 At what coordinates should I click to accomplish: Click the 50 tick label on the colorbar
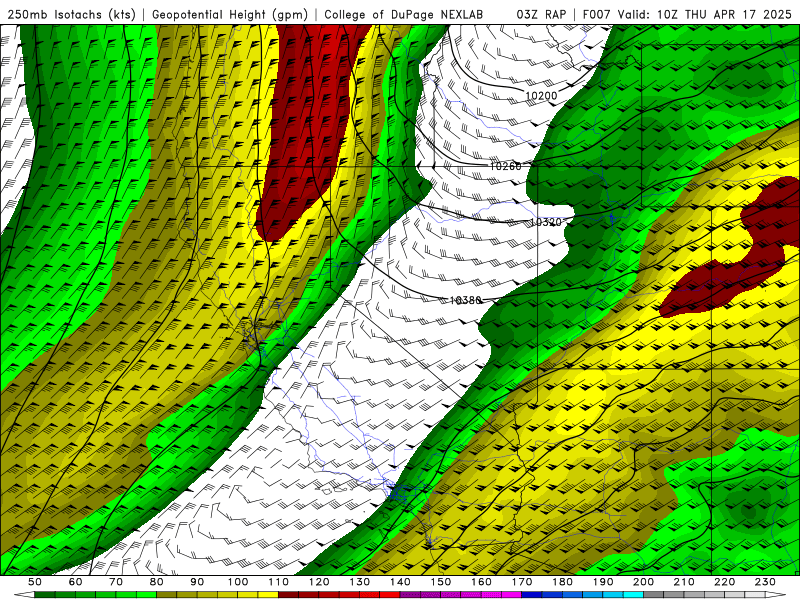coord(35,582)
